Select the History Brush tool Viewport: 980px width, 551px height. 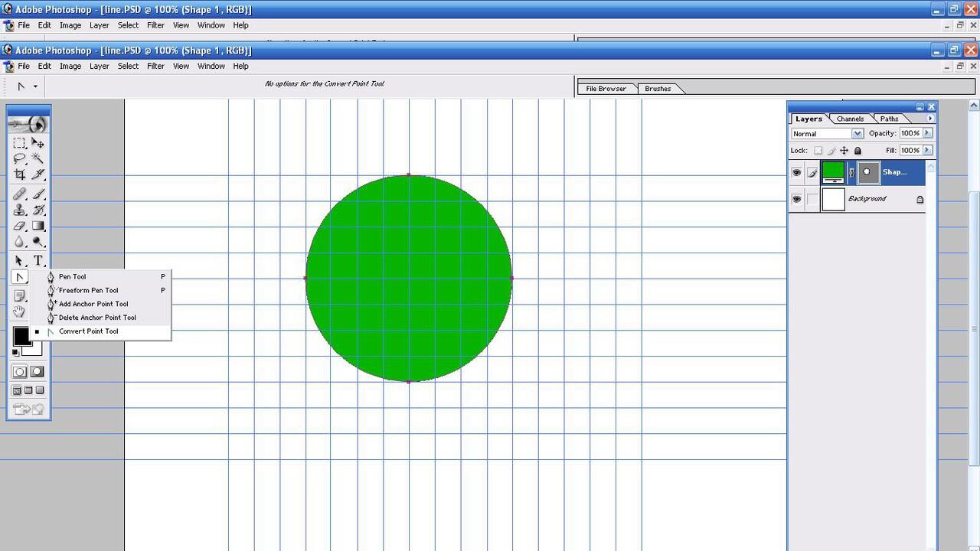pos(38,210)
